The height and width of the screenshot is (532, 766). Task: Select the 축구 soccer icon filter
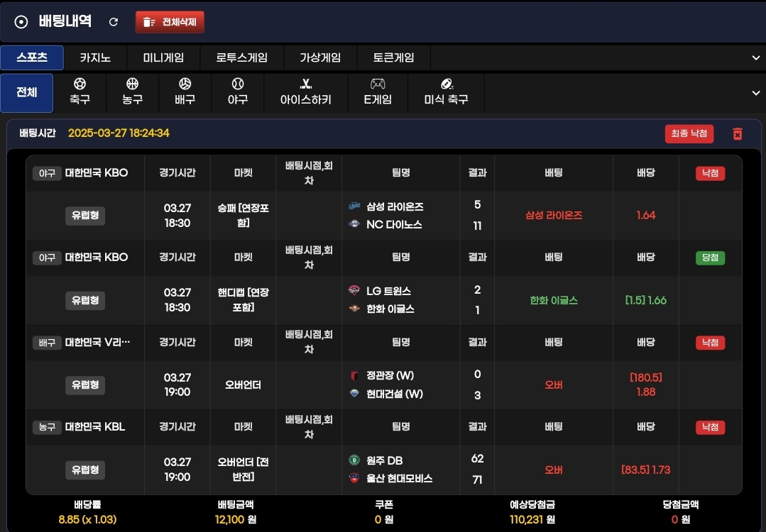point(80,92)
